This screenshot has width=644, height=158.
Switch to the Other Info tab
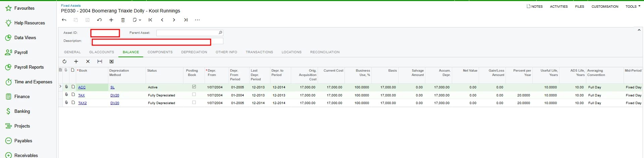(x=226, y=52)
